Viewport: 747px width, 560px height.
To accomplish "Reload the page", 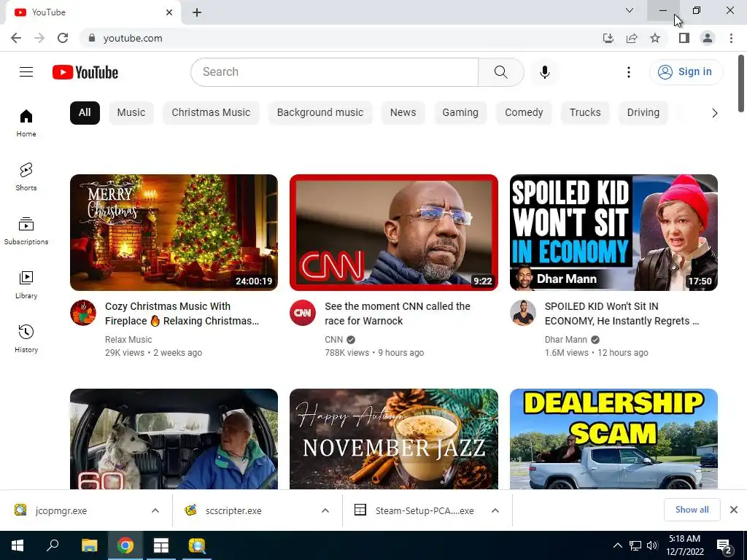I will (63, 38).
